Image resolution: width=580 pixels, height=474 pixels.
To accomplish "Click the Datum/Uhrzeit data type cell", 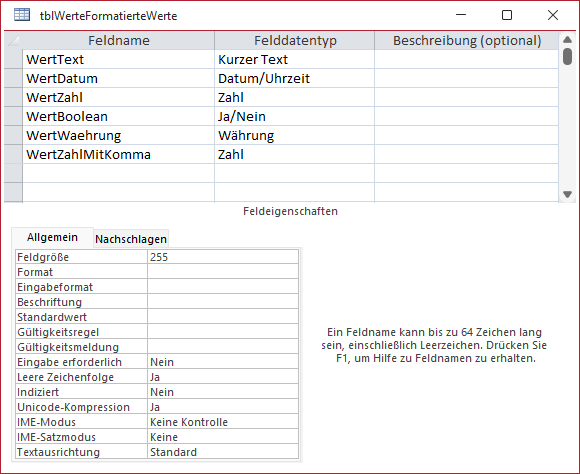I will tap(294, 78).
